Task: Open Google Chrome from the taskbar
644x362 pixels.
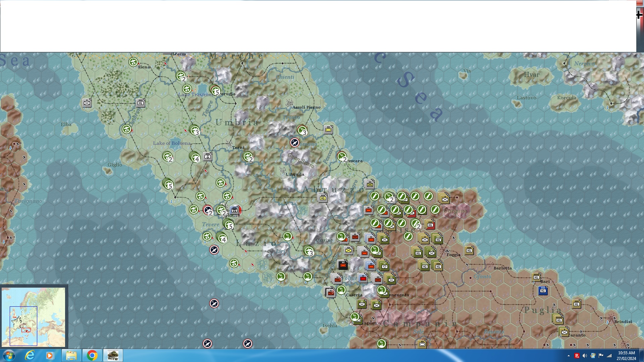Action: point(92,355)
